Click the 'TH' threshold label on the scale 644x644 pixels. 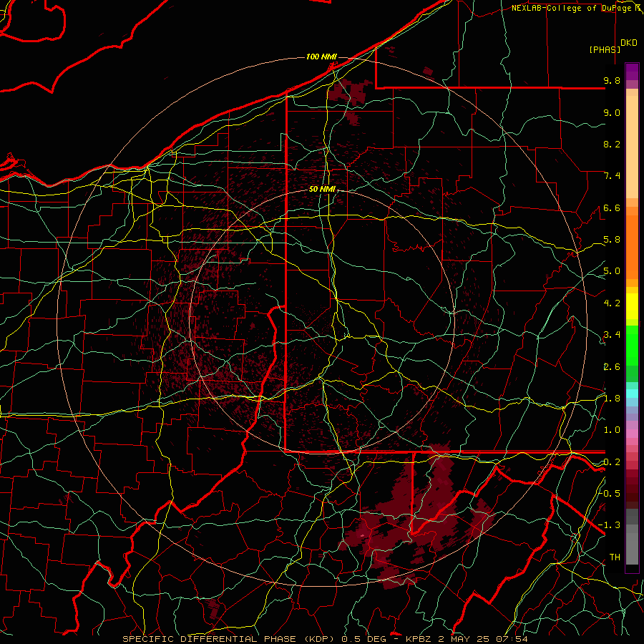[x=615, y=557]
